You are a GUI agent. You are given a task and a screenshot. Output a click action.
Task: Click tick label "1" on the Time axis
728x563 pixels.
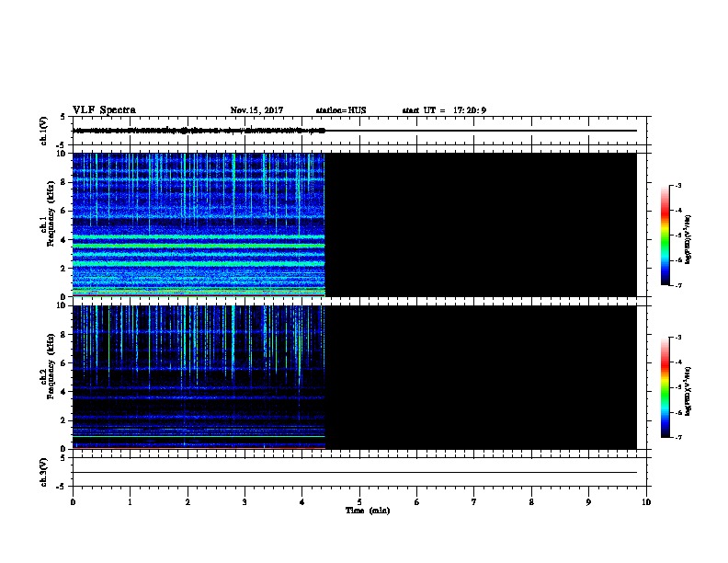point(130,502)
